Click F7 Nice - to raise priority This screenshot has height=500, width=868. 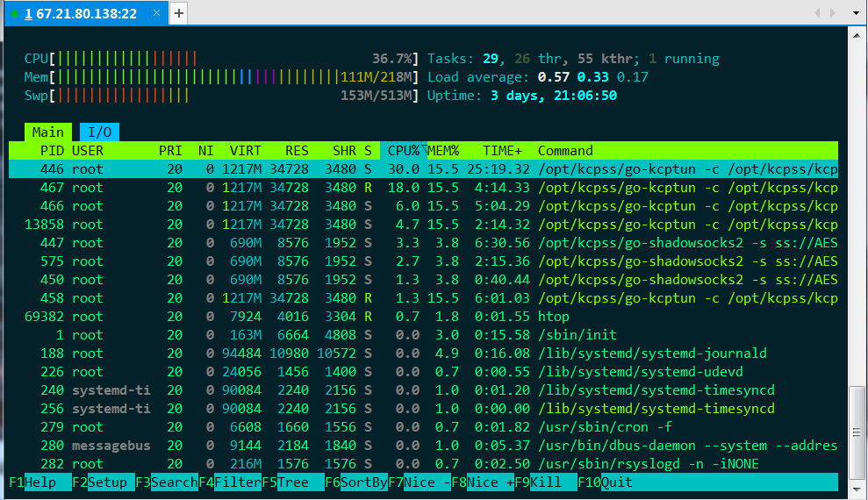click(x=419, y=482)
